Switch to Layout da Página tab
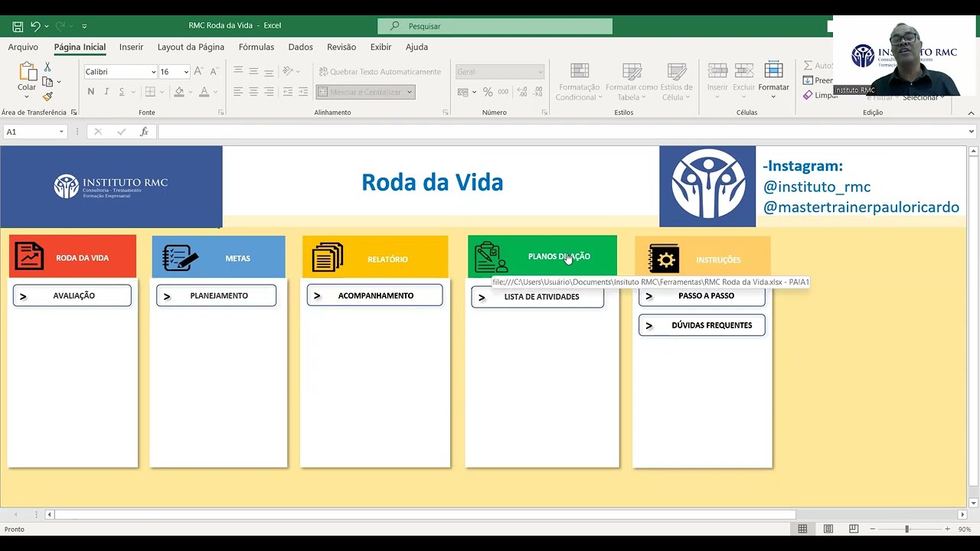This screenshot has height=551, width=980. (191, 47)
